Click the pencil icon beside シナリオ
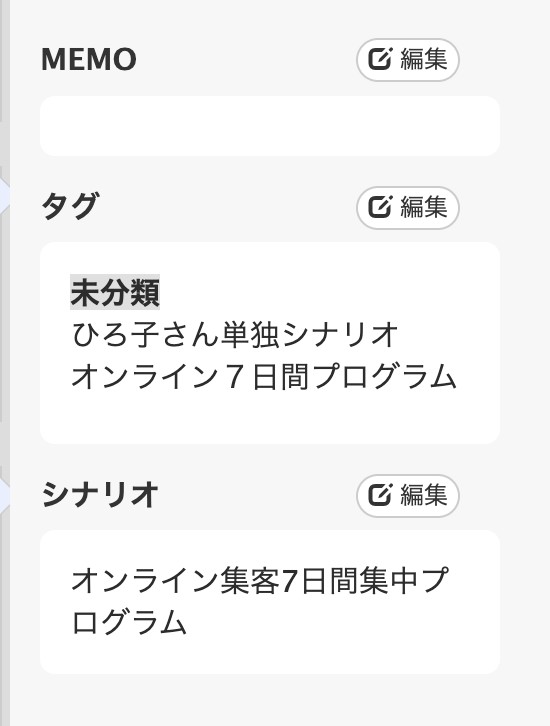 pos(380,495)
